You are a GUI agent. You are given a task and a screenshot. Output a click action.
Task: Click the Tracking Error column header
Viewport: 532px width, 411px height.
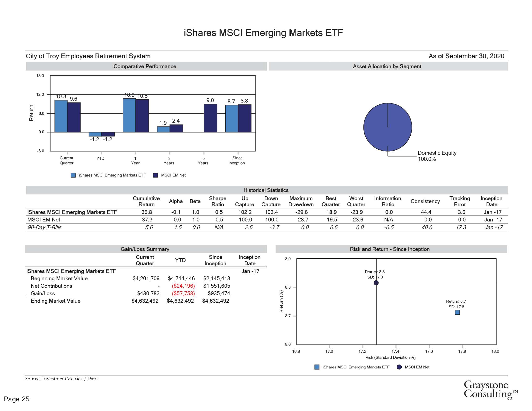[x=460, y=201]
